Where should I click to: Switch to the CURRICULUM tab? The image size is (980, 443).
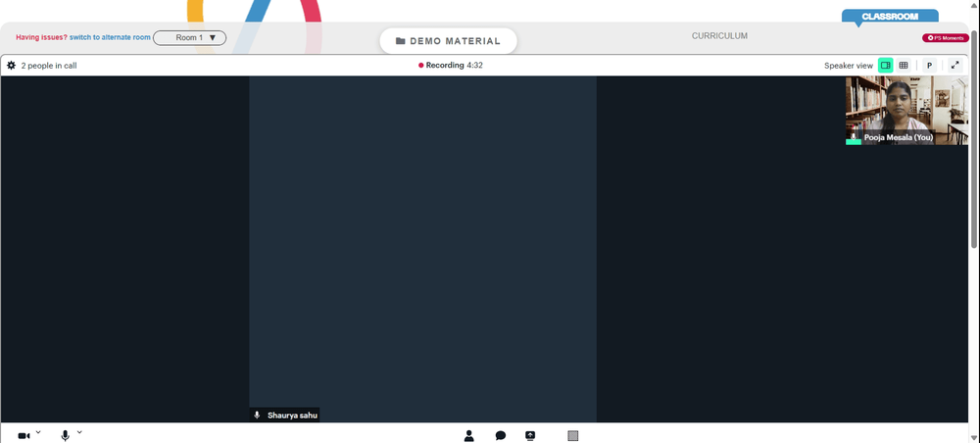click(x=719, y=36)
